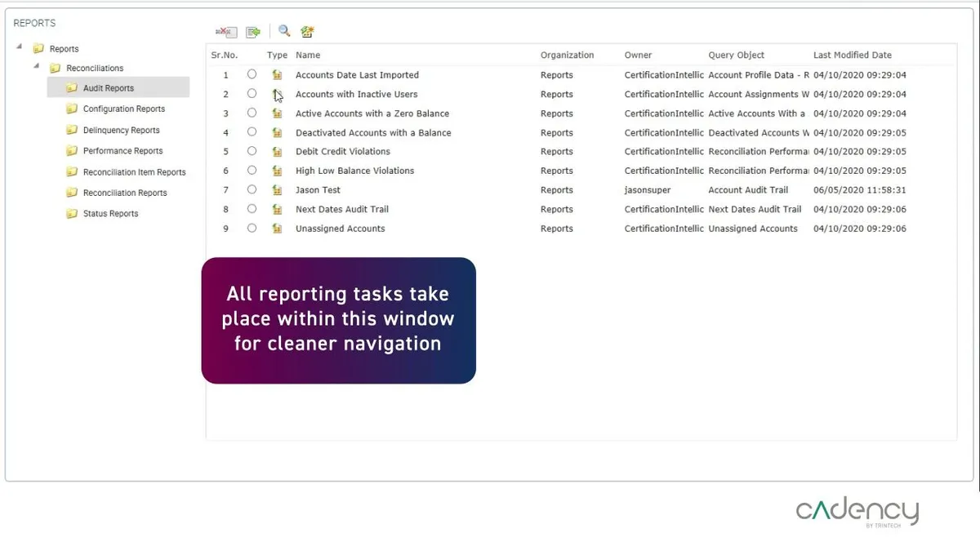Select radio button for Debit Credit Violations

point(252,151)
